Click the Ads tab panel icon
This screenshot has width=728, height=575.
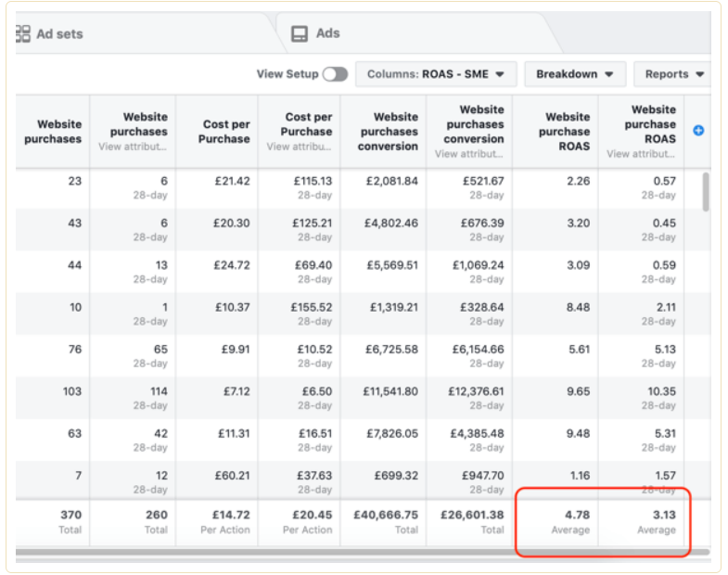[300, 34]
